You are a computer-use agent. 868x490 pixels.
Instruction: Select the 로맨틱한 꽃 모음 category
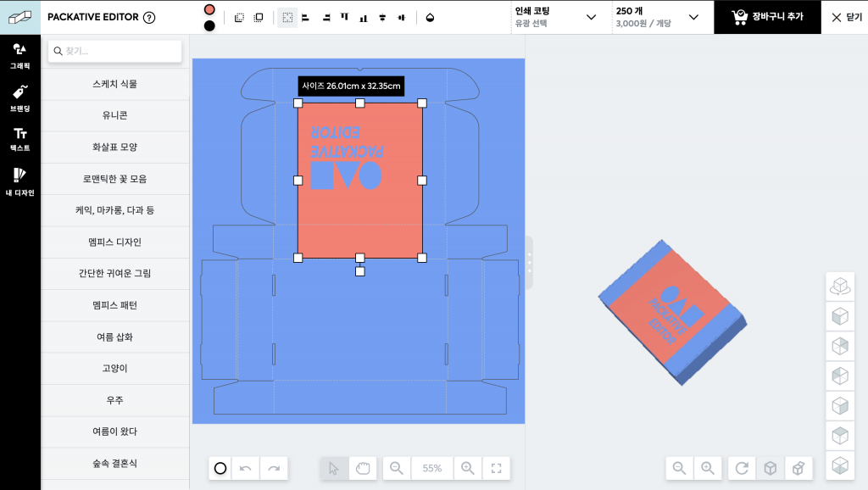click(114, 179)
